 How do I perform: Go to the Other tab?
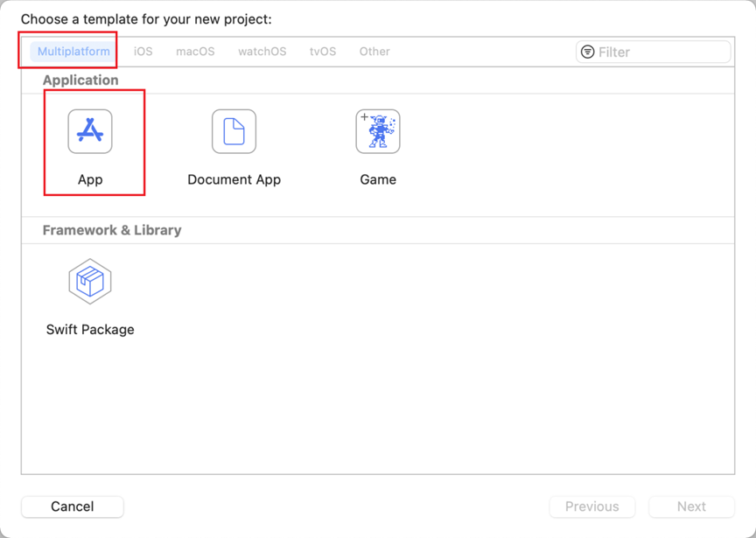374,52
